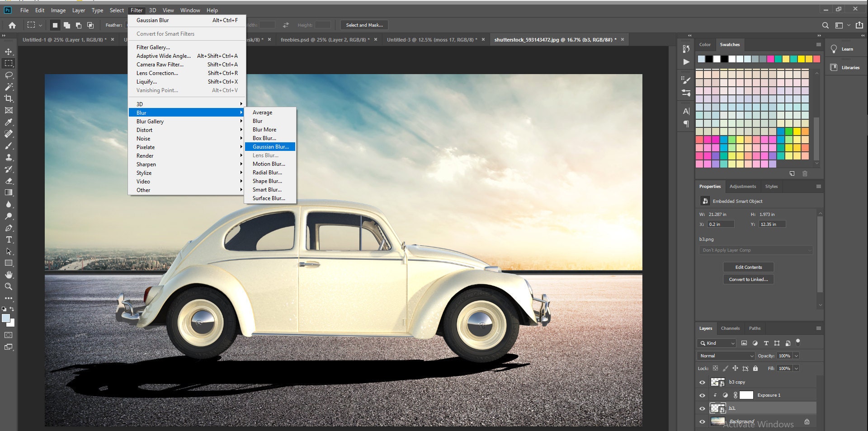Toggle Lock all padlock icon

(755, 368)
